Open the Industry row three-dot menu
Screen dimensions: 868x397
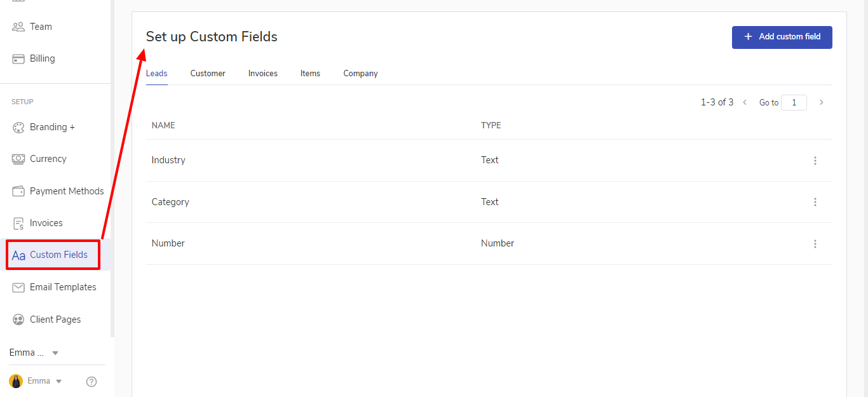pyautogui.click(x=815, y=161)
